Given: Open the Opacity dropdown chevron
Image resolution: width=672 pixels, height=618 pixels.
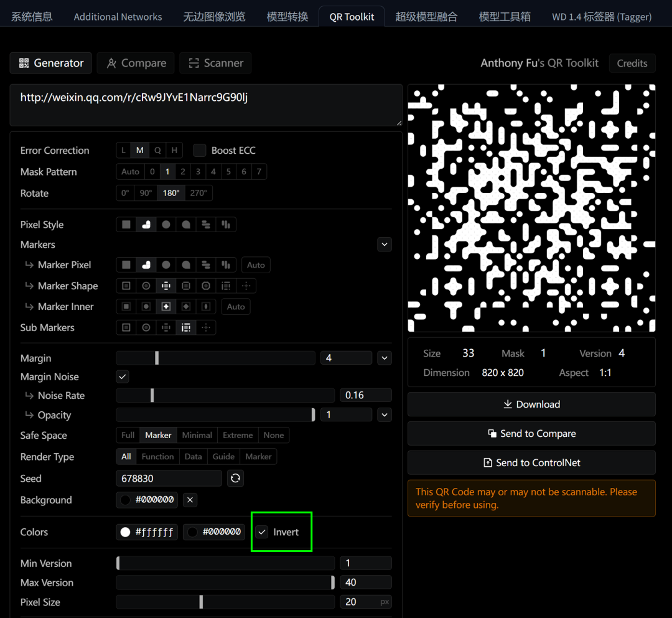Looking at the screenshot, I should 384,414.
